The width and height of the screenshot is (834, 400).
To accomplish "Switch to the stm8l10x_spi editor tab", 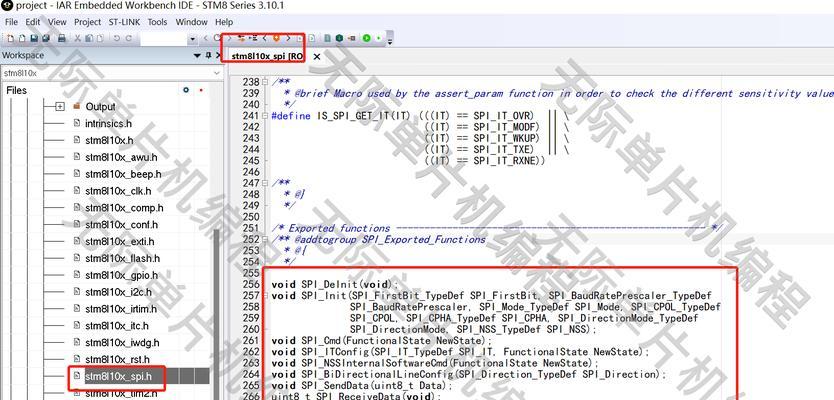I will (x=268, y=56).
